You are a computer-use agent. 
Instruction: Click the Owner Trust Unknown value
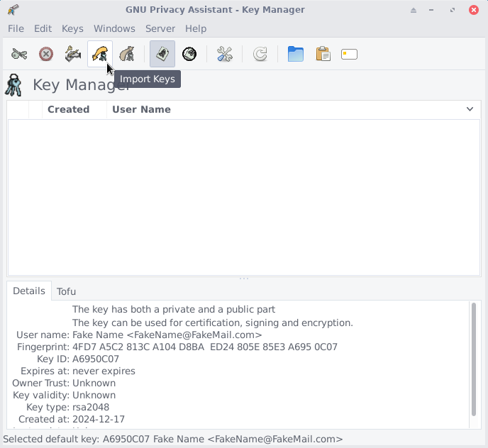click(94, 383)
